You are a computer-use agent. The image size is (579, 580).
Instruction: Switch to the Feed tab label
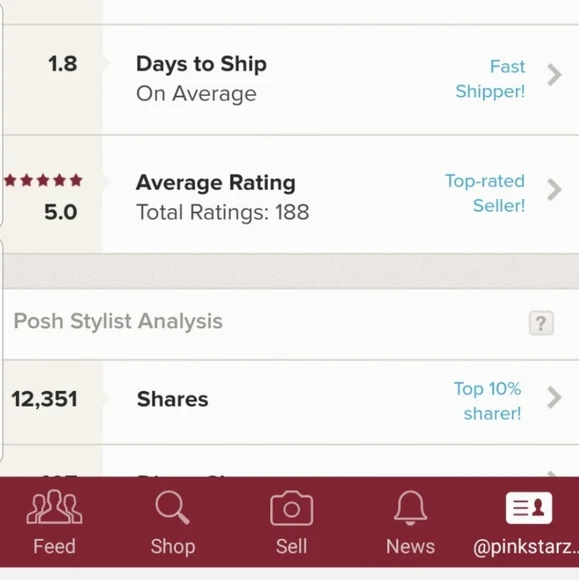tap(54, 546)
